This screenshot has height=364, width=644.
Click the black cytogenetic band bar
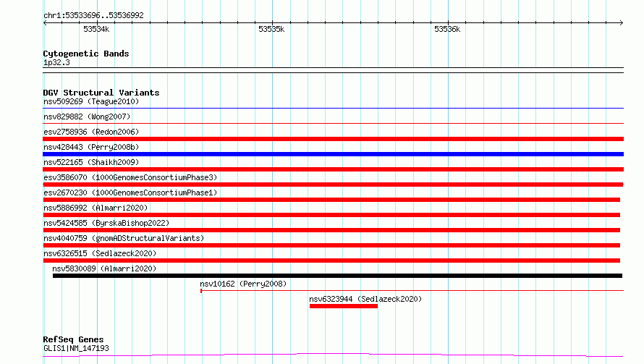coord(333,70)
